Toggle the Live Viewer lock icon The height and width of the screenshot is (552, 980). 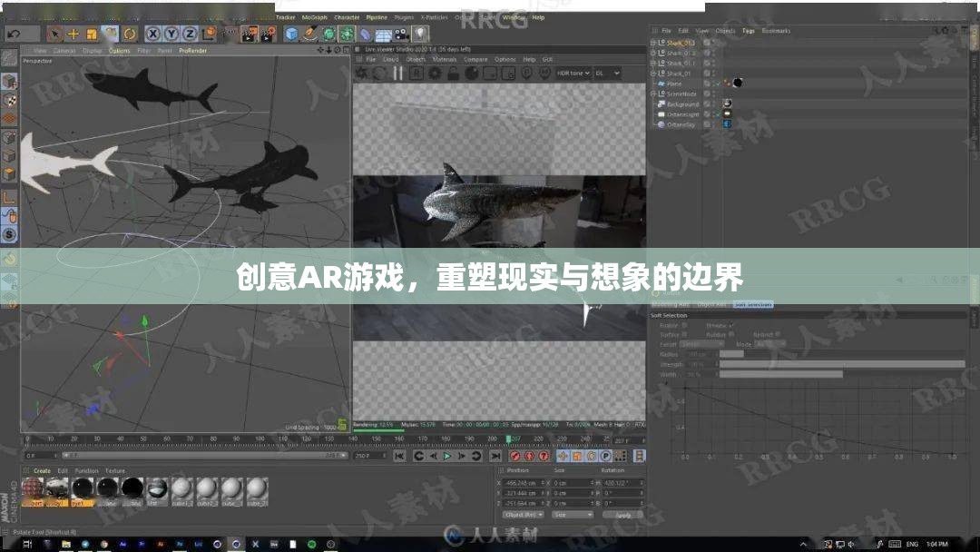click(x=453, y=74)
